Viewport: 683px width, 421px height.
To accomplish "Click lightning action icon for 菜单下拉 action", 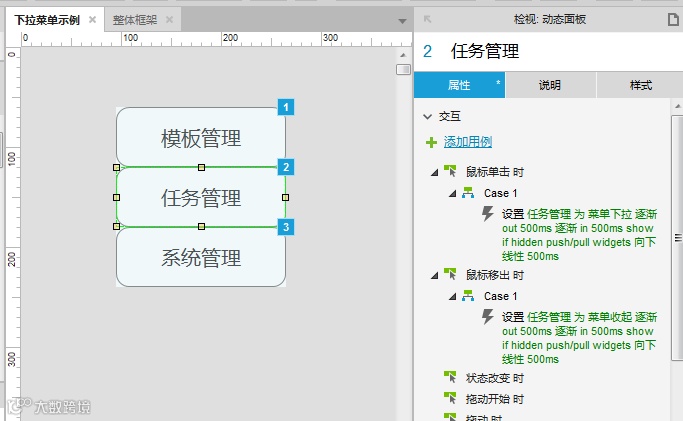I will tap(487, 214).
